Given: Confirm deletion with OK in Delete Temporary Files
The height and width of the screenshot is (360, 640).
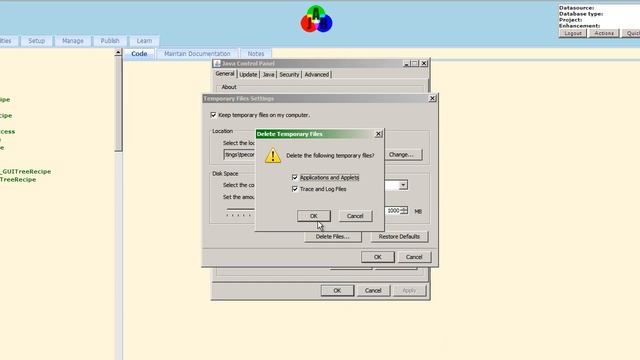Looking at the screenshot, I should [x=313, y=216].
